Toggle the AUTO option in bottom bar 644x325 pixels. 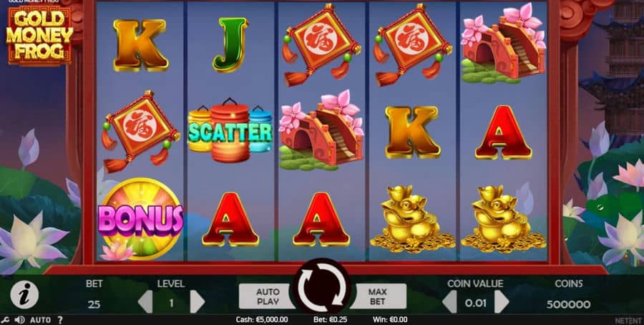40,320
